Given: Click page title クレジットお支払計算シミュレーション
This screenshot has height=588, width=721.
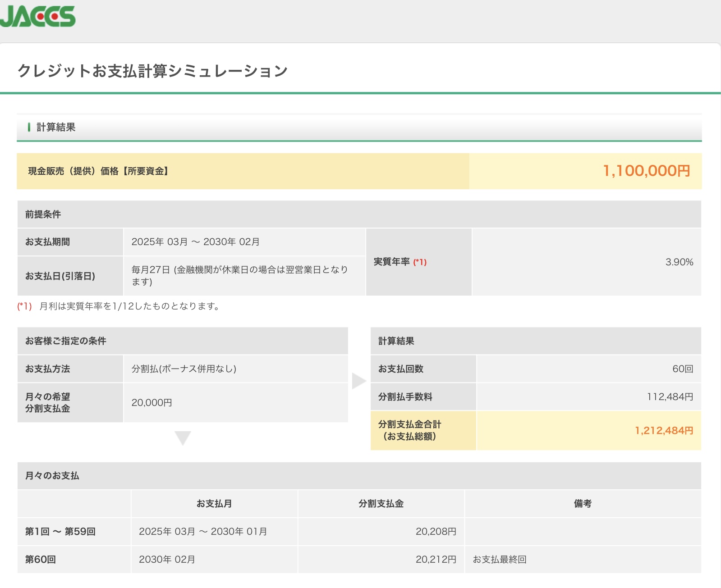Looking at the screenshot, I should 152,71.
